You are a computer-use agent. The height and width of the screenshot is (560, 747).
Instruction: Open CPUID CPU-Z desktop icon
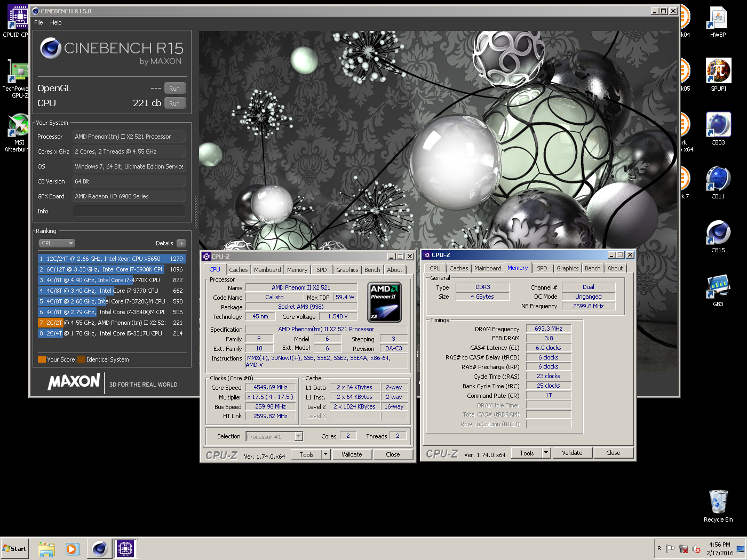[x=15, y=21]
